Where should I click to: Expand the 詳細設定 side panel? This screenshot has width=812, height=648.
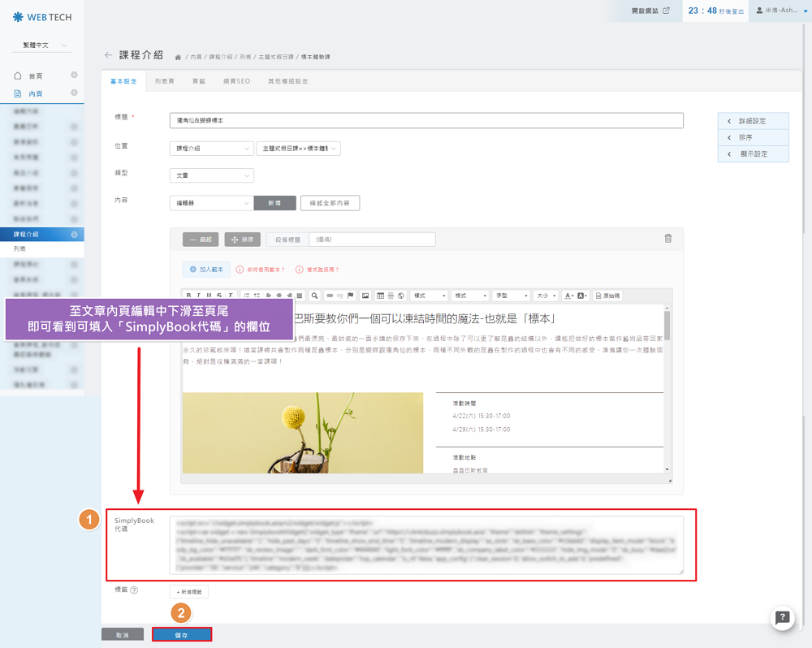pyautogui.click(x=753, y=121)
